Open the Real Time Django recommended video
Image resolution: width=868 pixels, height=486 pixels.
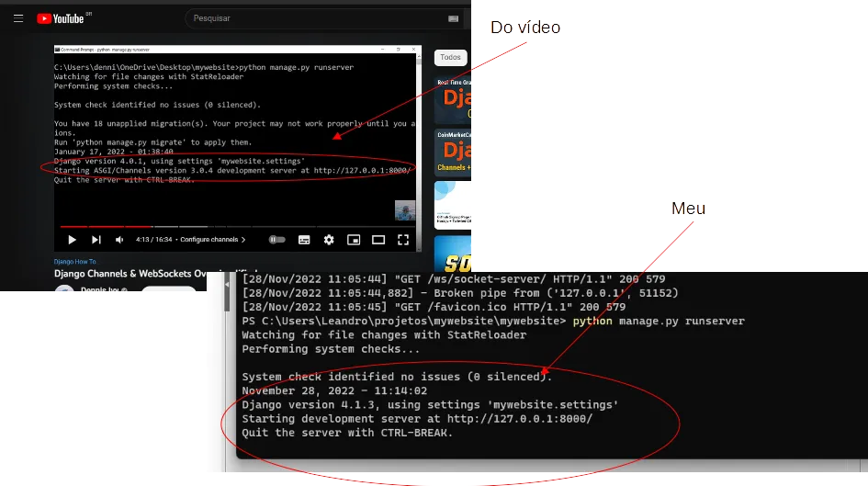point(455,98)
